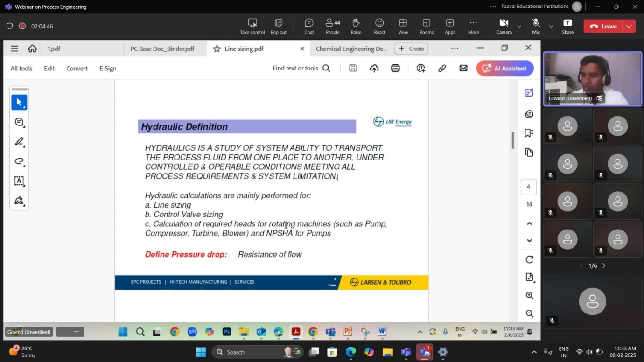Open the Rooms breakout option
644x362 pixels.
click(x=426, y=26)
